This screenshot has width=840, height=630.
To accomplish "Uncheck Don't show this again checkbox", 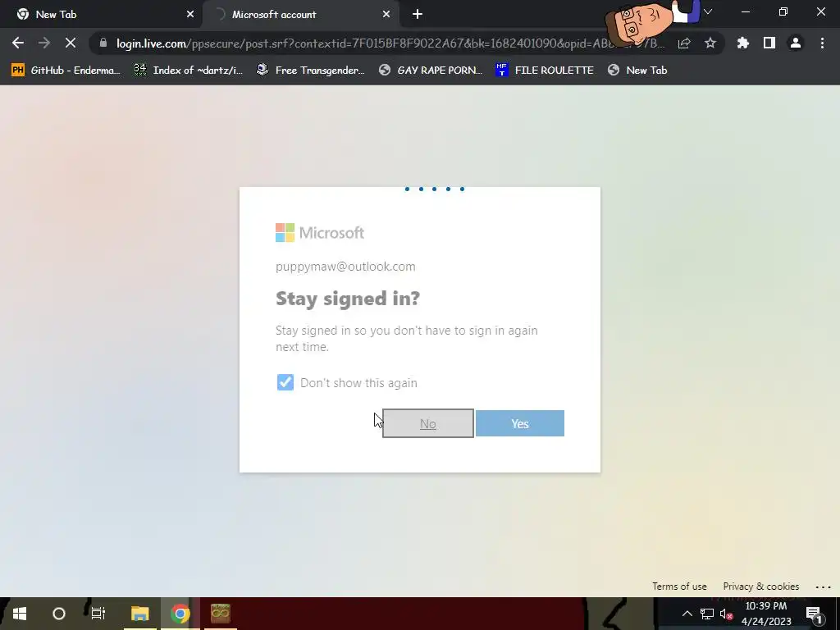I will click(x=285, y=382).
